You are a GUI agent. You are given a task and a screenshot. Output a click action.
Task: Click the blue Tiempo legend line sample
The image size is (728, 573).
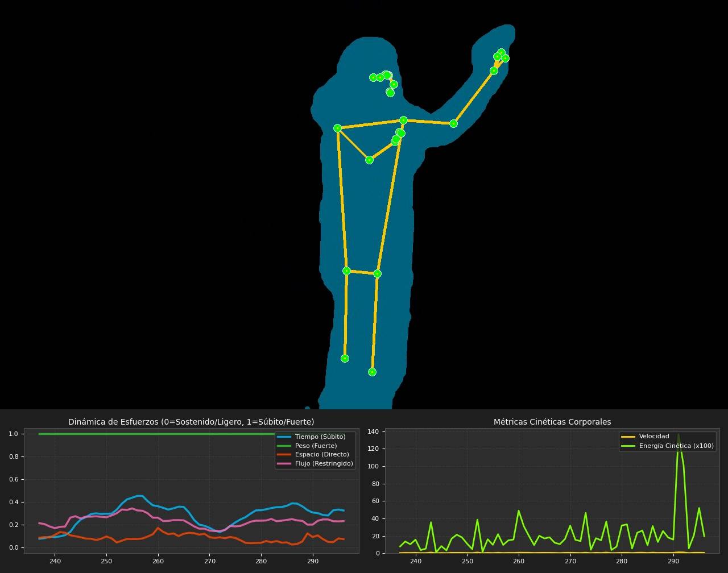[284, 437]
